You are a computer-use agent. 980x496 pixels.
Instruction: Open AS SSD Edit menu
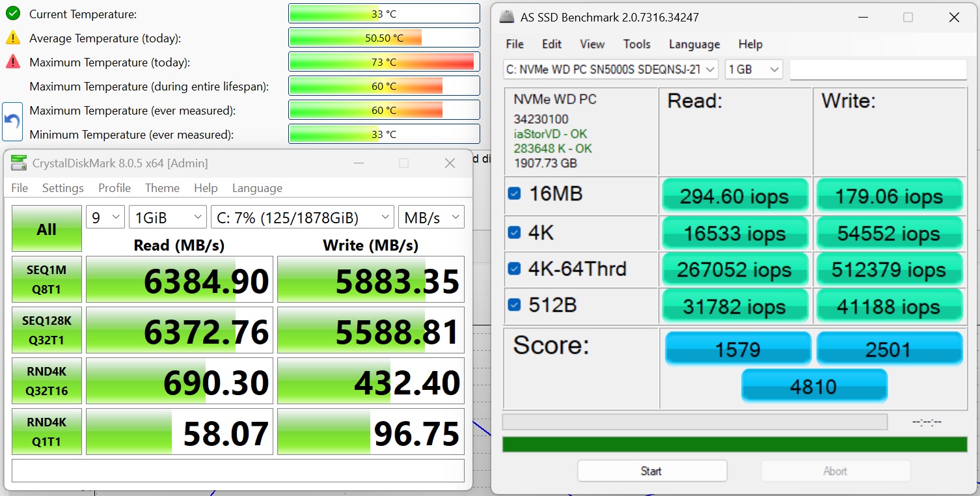tap(552, 44)
